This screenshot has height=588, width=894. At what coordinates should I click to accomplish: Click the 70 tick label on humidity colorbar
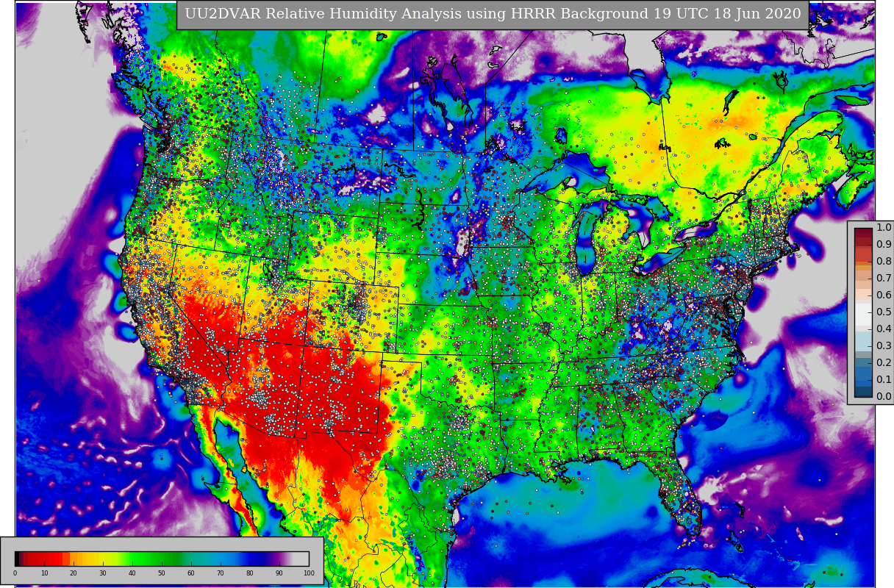(221, 573)
